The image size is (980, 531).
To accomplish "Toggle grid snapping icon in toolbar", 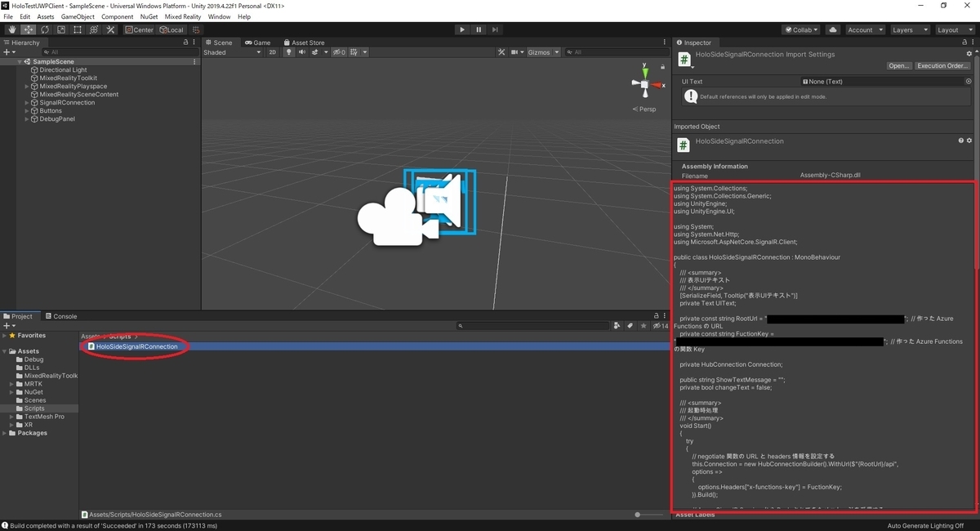I will 196,29.
